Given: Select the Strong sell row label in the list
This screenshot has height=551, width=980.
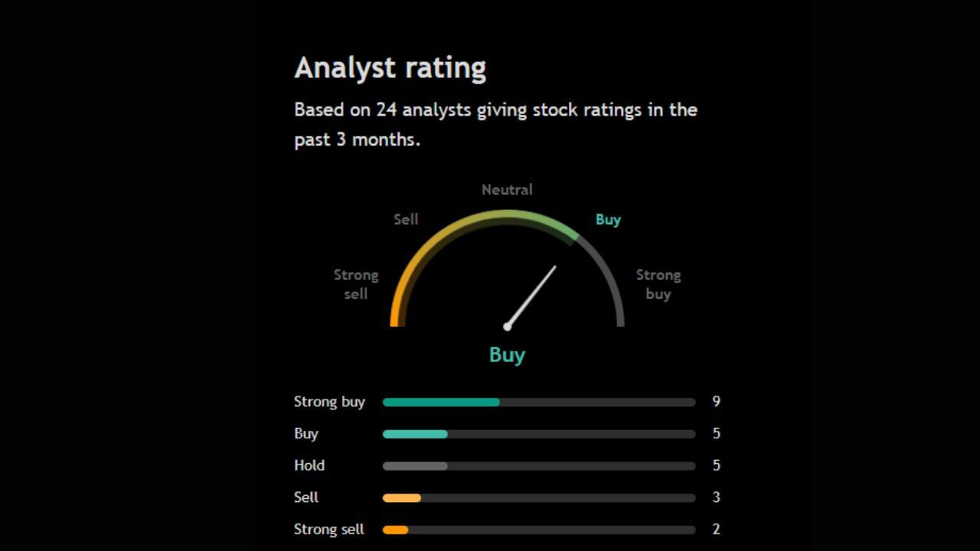Looking at the screenshot, I should coord(329,530).
